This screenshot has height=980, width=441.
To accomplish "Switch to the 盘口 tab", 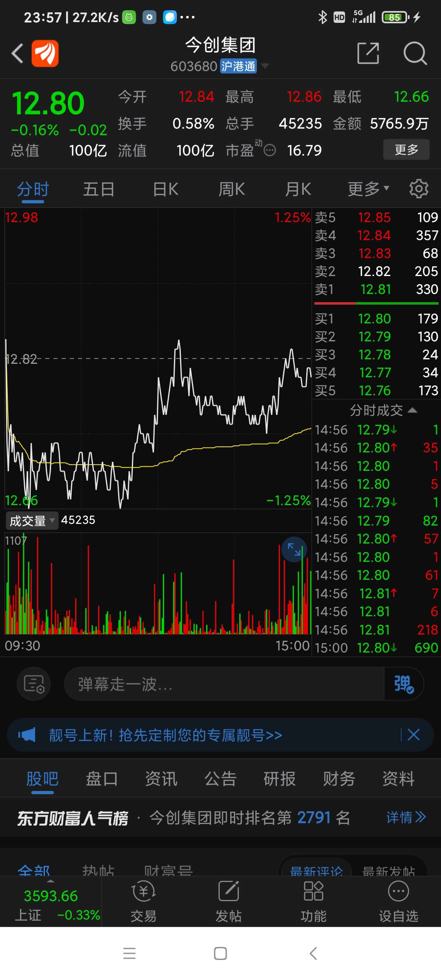I will 102,779.
